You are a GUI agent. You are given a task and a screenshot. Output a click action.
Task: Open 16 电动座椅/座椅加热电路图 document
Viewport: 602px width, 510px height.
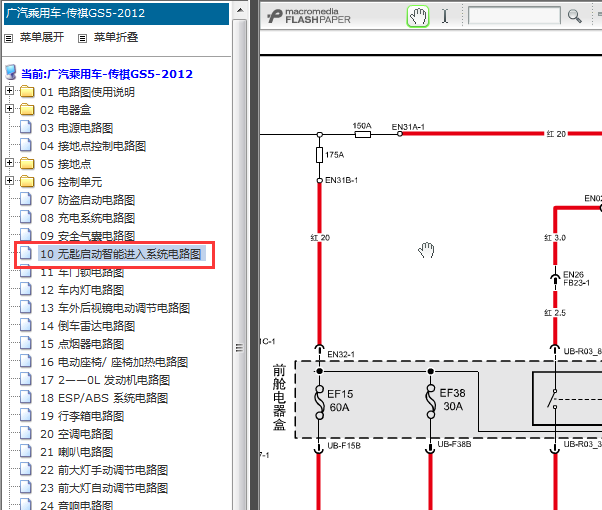114,363
